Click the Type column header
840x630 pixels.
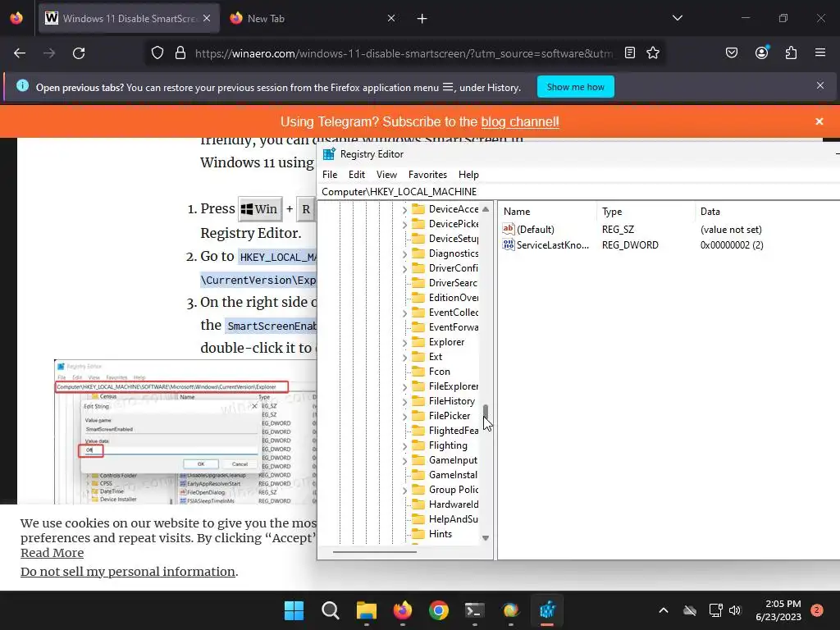(x=646, y=211)
